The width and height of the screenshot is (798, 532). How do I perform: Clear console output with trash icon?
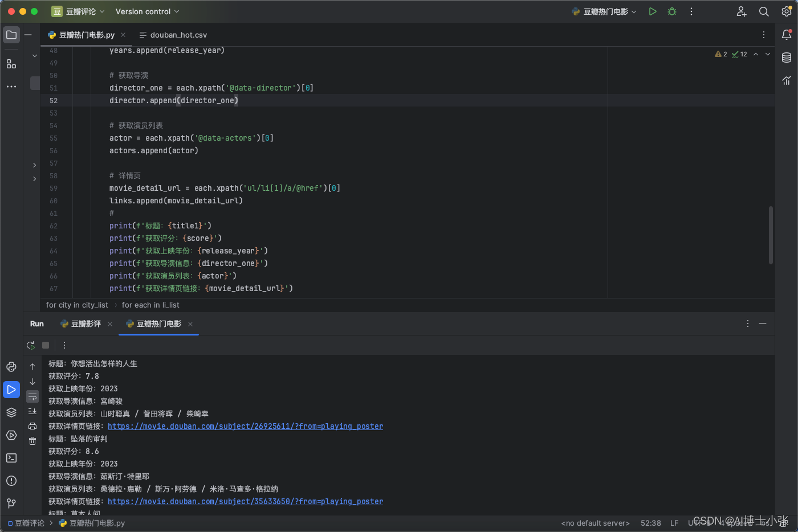point(32,441)
